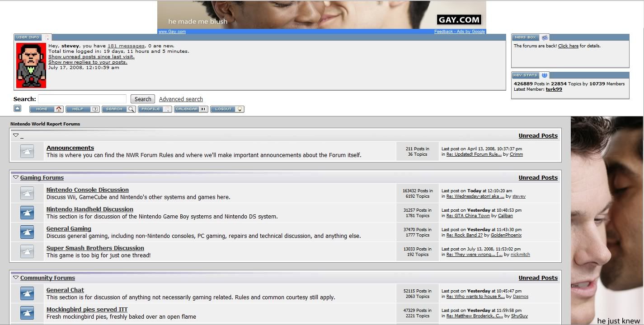The height and width of the screenshot is (325, 644).
Task: Click the stevey user avatar image
Action: [31, 65]
